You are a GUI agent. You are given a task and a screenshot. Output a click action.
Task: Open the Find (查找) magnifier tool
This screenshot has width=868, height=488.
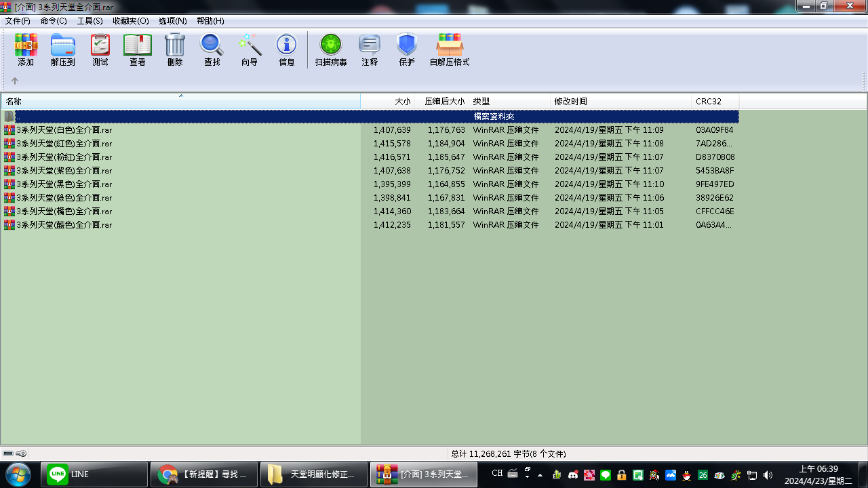pyautogui.click(x=212, y=50)
